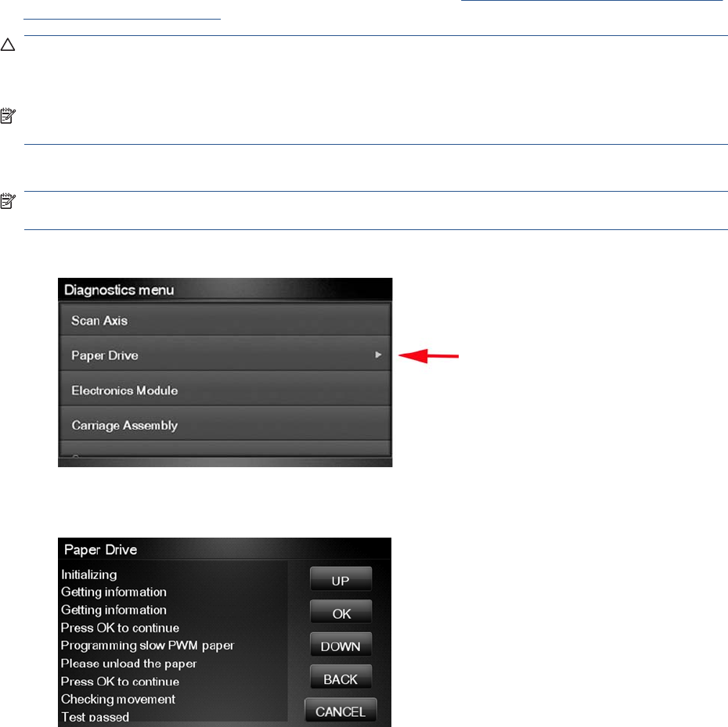Select Scan Axis in Diagnostics menu

(x=225, y=320)
